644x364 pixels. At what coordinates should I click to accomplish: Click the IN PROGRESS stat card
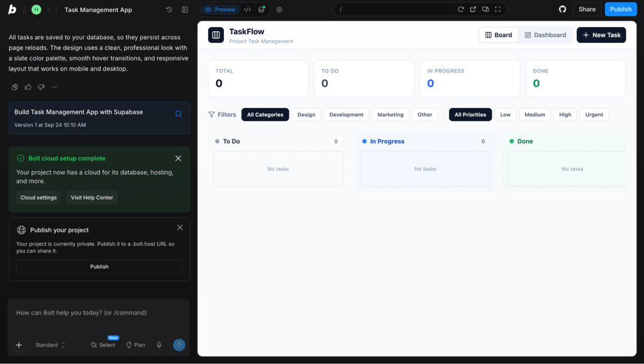point(470,79)
